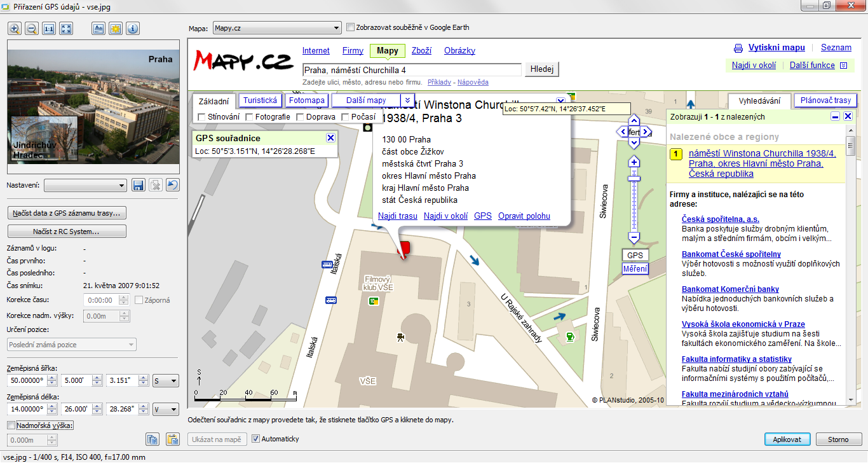
Task: Open the Nastavení preset dropdown
Action: click(x=86, y=185)
